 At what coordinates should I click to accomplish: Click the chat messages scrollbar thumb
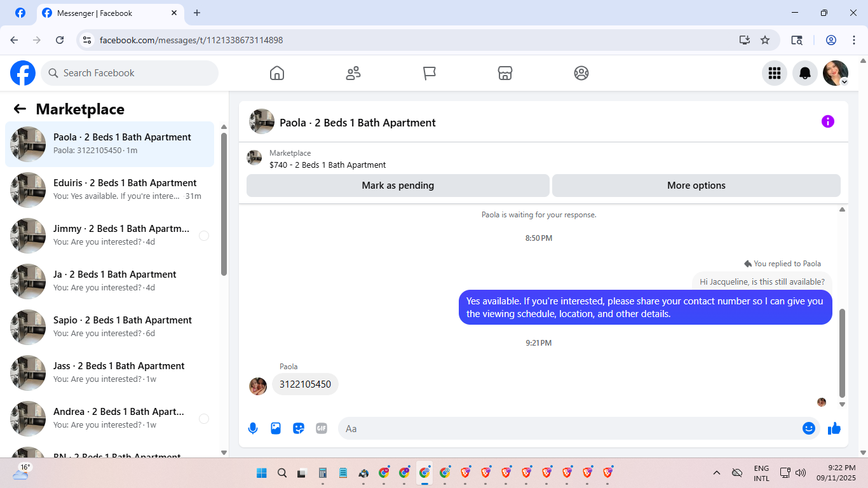click(843, 353)
